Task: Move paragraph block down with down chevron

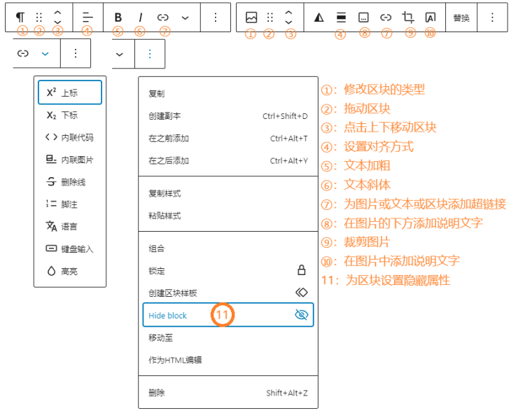Action: tap(57, 22)
